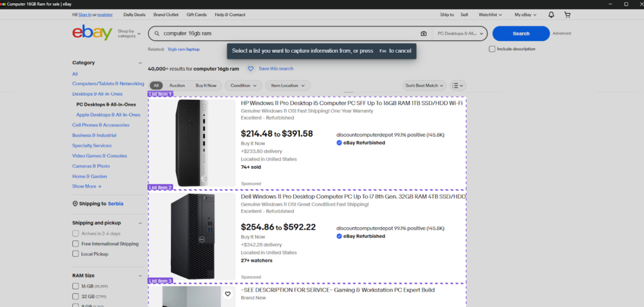Screen dimensions: 644x307
Task: Click the blue Search button
Action: 521,34
